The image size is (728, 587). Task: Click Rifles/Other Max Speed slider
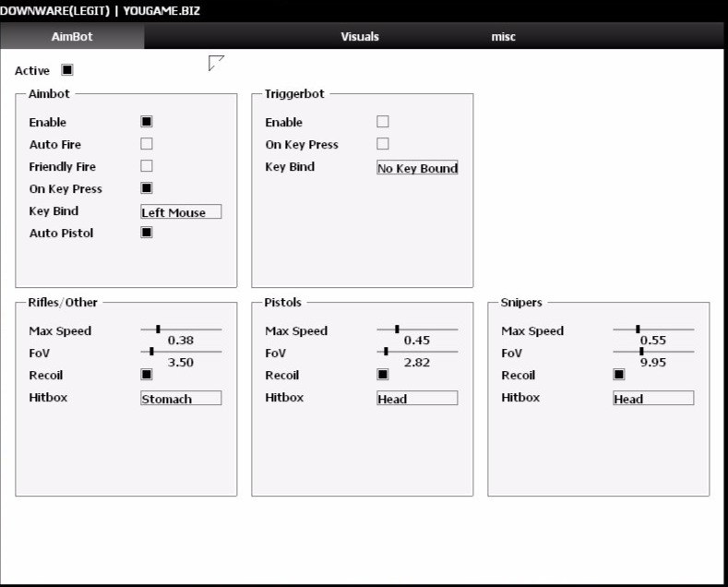tap(181, 329)
